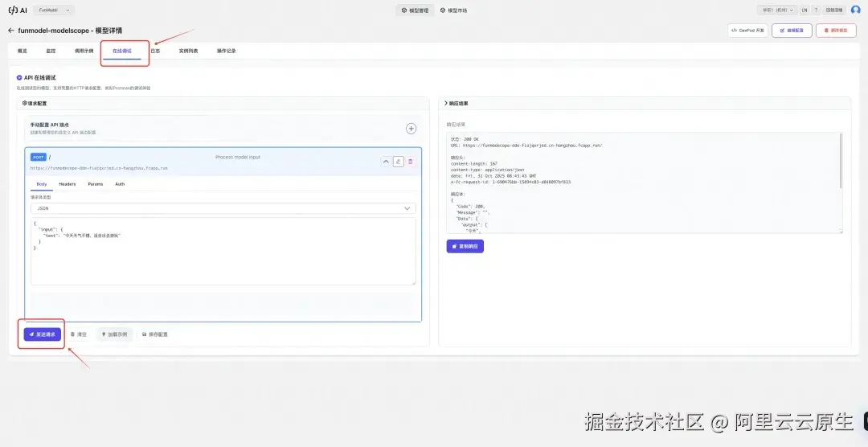This screenshot has width=868, height=447.
Task: Click the 编辑配置 button
Action: click(792, 31)
